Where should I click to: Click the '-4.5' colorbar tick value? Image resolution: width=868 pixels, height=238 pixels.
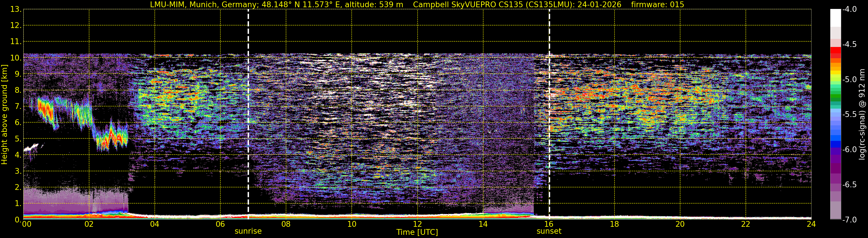(x=849, y=44)
